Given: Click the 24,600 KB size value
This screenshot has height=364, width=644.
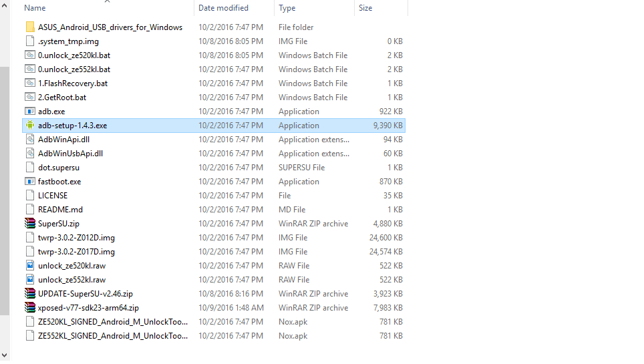Looking at the screenshot, I should pos(385,238).
